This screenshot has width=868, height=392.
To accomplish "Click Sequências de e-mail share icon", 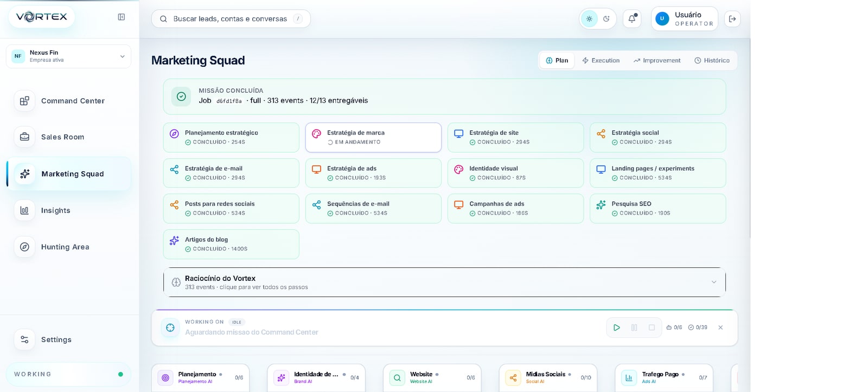I will point(316,205).
